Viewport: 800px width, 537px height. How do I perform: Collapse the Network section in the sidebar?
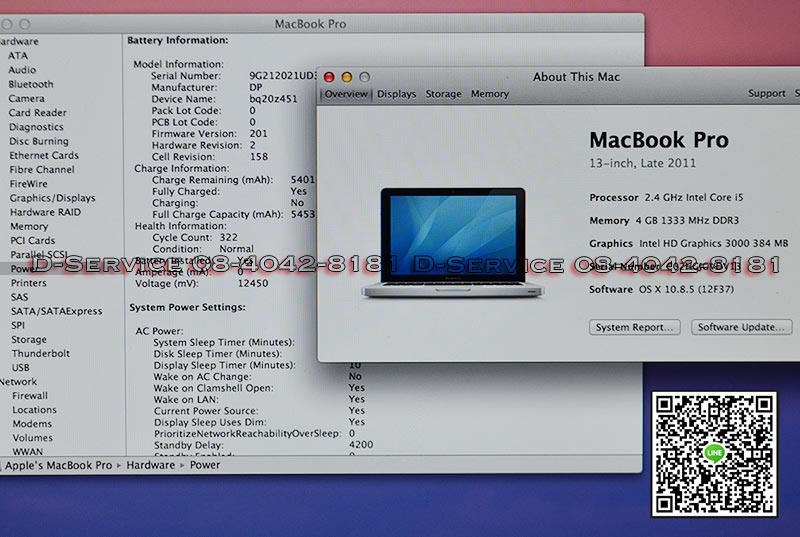pos(18,382)
